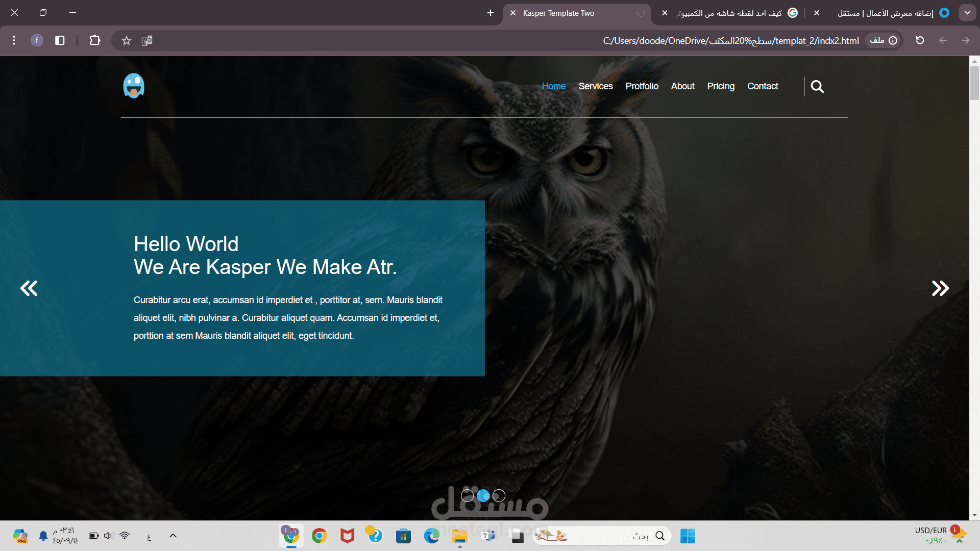Viewport: 980px width, 551px height.
Task: Open Microsoft Store from taskbar
Action: (x=403, y=536)
